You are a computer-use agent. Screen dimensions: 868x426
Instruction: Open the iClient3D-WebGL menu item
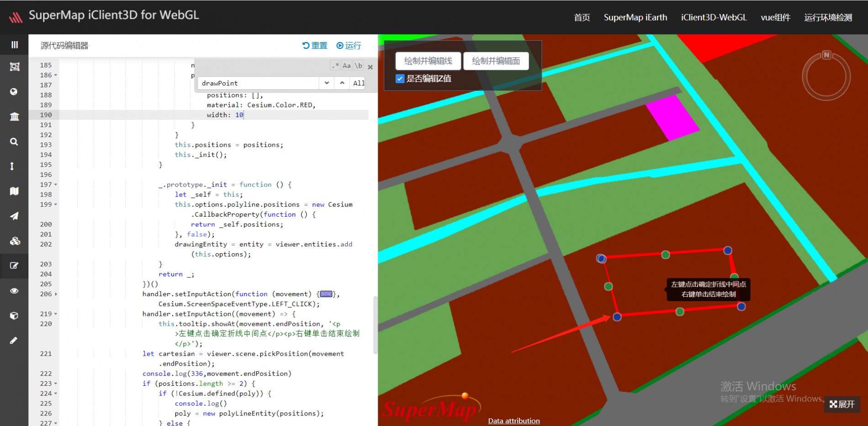[x=714, y=17]
